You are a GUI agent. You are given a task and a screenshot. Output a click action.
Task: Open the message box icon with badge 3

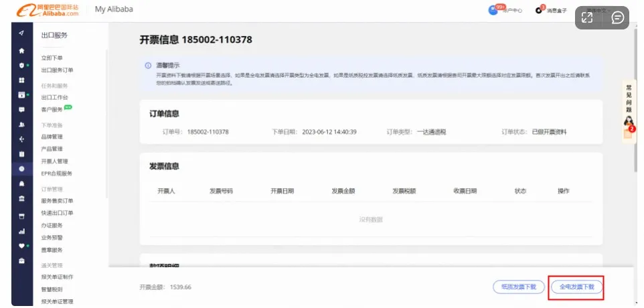coord(540,10)
